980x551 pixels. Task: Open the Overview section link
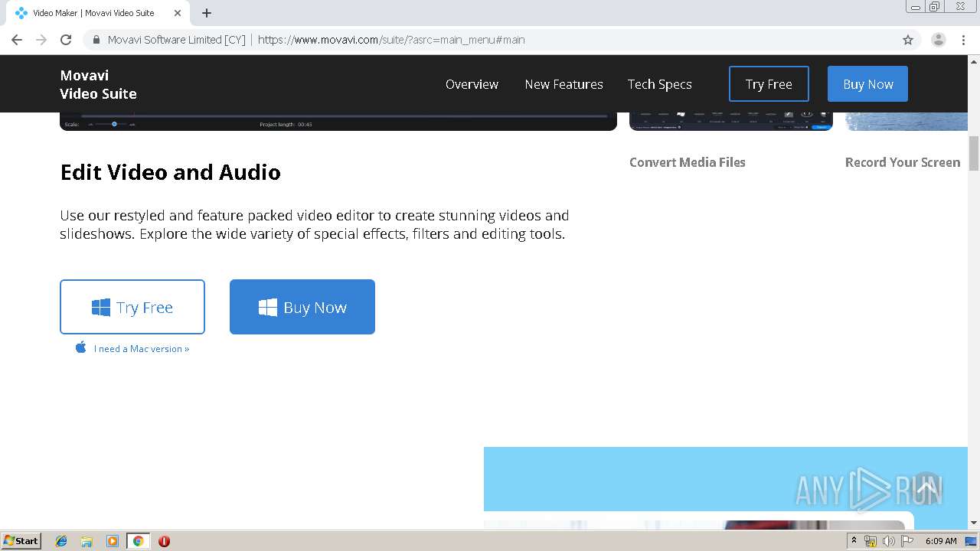pyautogui.click(x=472, y=84)
